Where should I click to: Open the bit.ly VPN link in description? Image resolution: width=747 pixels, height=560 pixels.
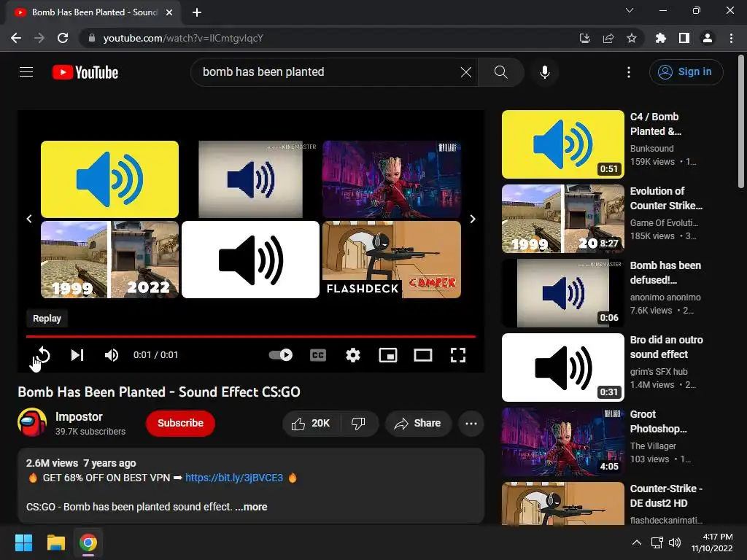234,478
